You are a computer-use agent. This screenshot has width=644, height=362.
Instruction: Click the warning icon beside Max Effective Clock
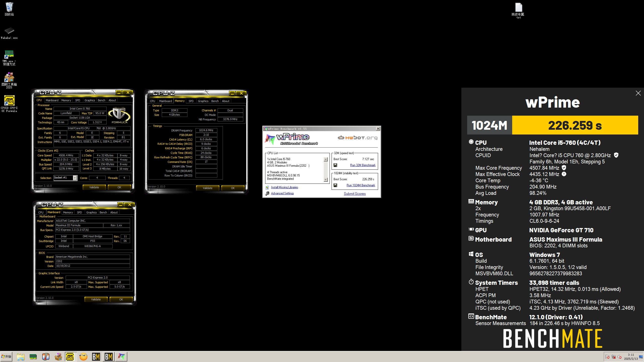click(564, 174)
